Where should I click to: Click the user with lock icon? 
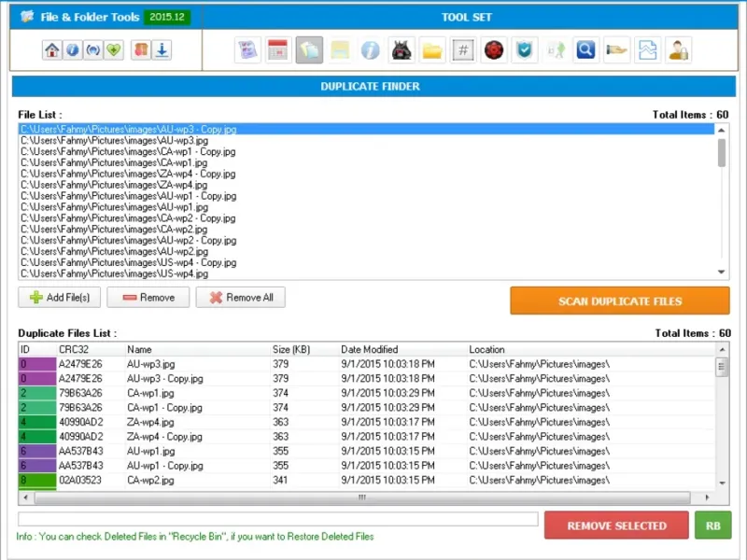[x=678, y=50]
